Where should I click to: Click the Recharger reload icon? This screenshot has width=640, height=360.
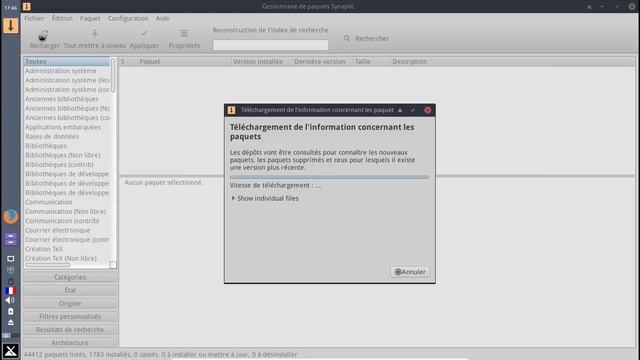click(x=43, y=34)
